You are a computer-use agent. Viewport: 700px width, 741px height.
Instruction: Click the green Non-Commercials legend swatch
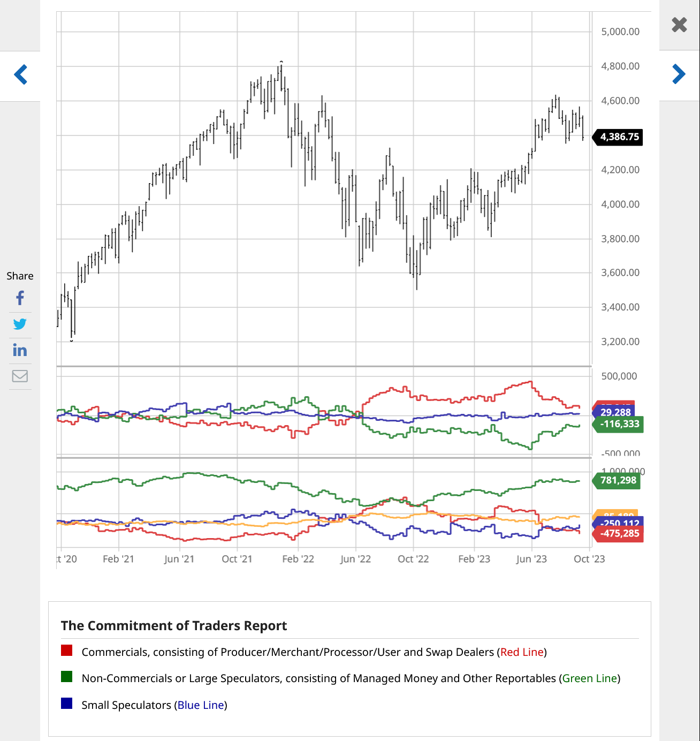tap(67, 677)
